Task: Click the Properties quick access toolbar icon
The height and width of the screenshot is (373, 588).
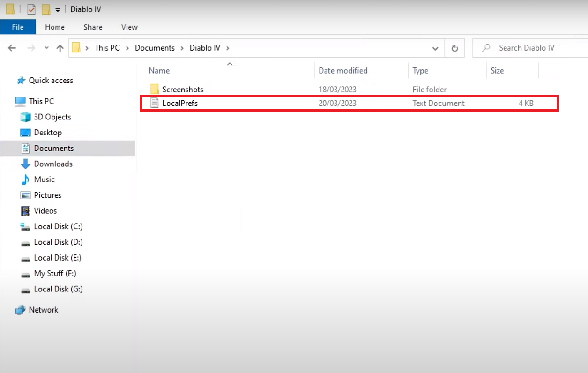Action: click(31, 9)
